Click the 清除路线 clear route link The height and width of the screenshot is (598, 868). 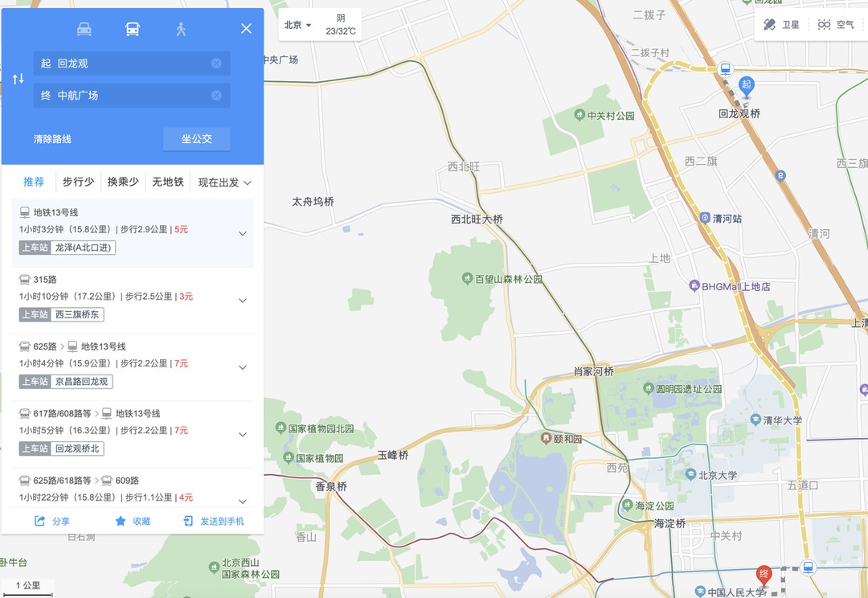pyautogui.click(x=52, y=139)
